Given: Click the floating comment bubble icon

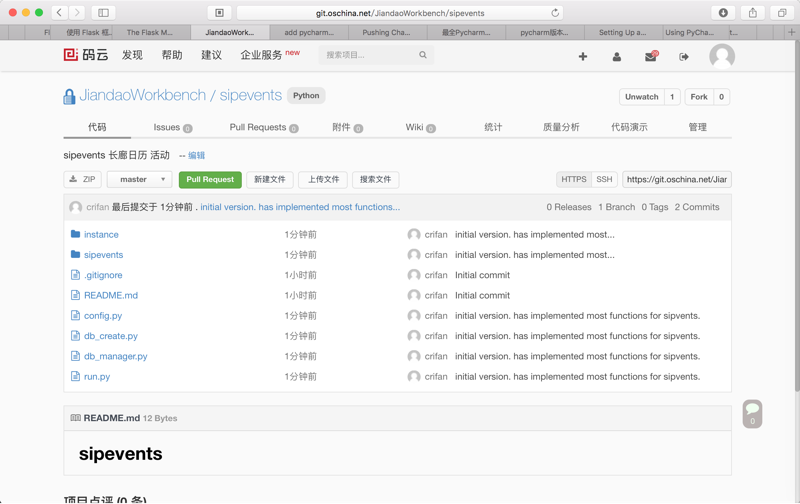Looking at the screenshot, I should 752,413.
